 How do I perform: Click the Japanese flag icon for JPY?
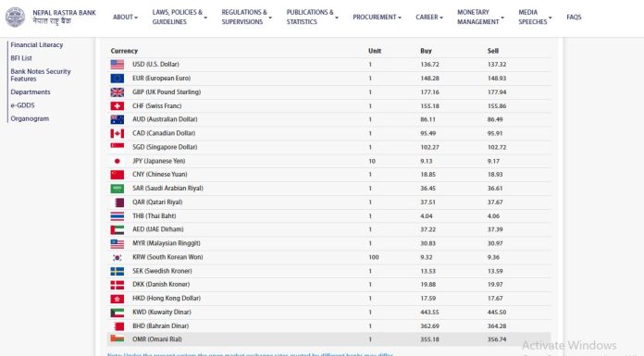tap(118, 161)
